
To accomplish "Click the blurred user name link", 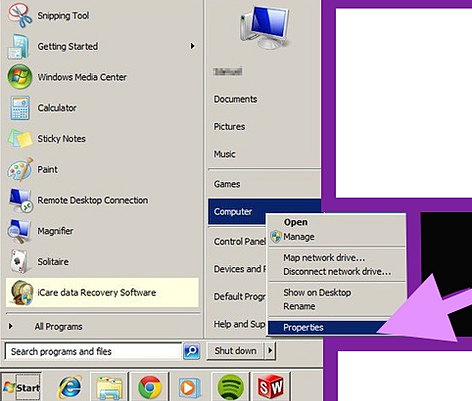I will coord(228,71).
